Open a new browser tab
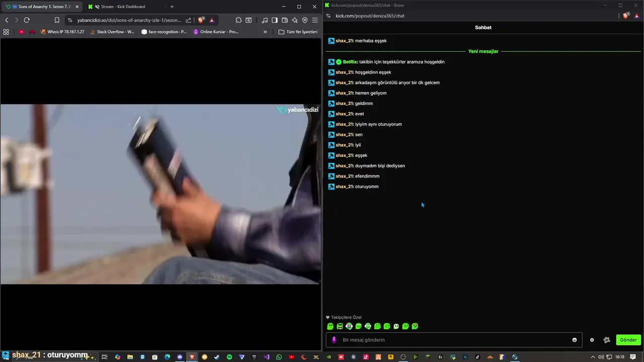Image resolution: width=644 pixels, height=362 pixels. [x=172, y=7]
